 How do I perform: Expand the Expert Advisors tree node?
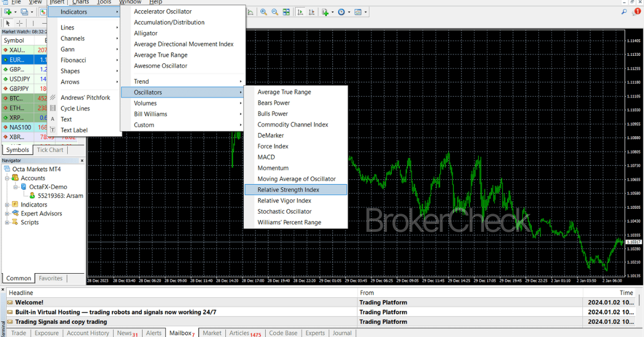click(8, 214)
